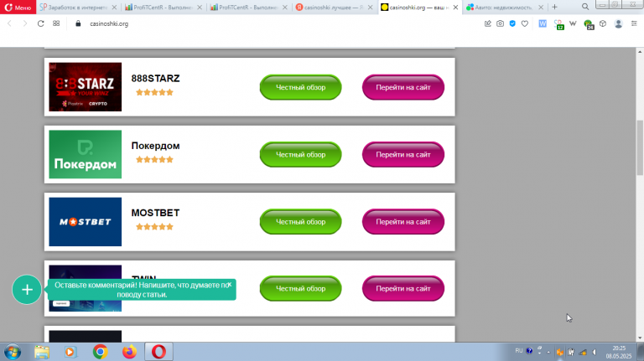Open a new browser tab
Image resolution: width=644 pixels, height=361 pixels.
pos(554,7)
